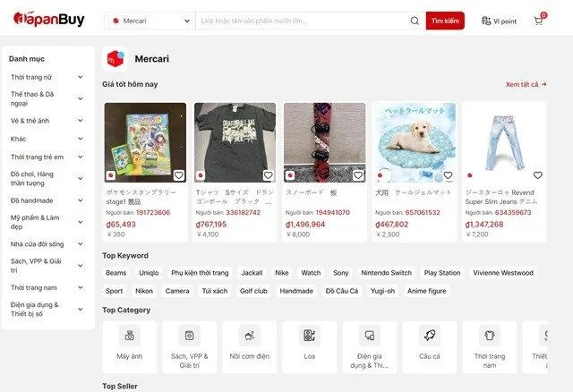
Task: Click the Sony keyword tag
Action: tap(340, 273)
